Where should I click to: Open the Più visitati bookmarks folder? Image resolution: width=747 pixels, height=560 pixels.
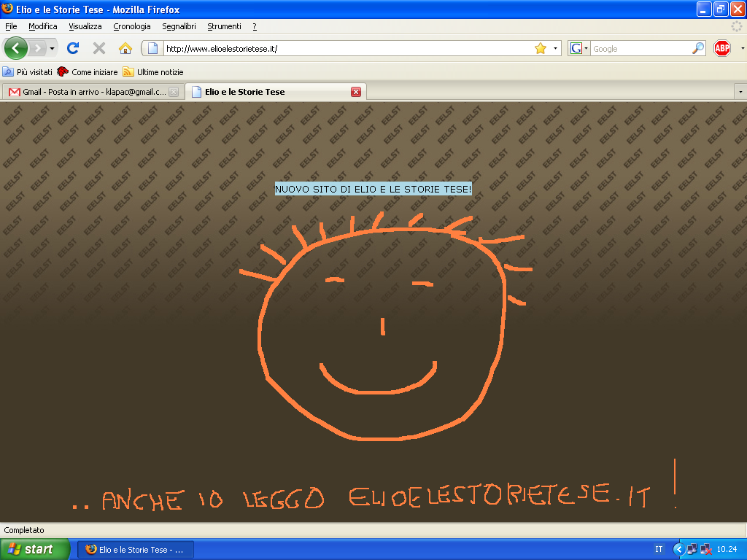pos(28,72)
